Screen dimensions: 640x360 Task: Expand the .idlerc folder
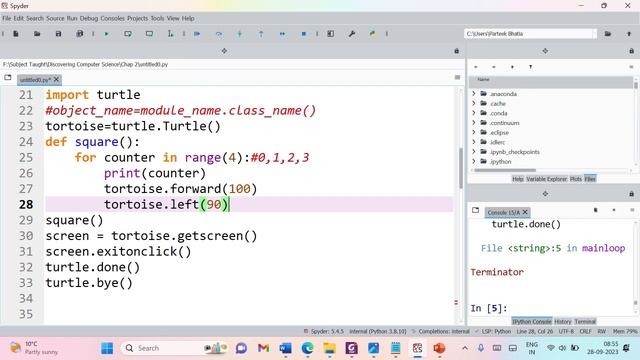pos(474,142)
